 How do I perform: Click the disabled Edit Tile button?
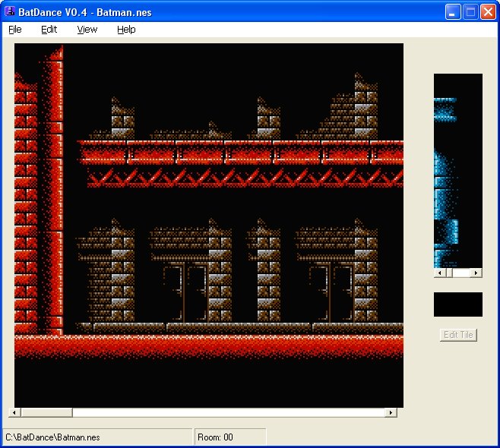(458, 335)
